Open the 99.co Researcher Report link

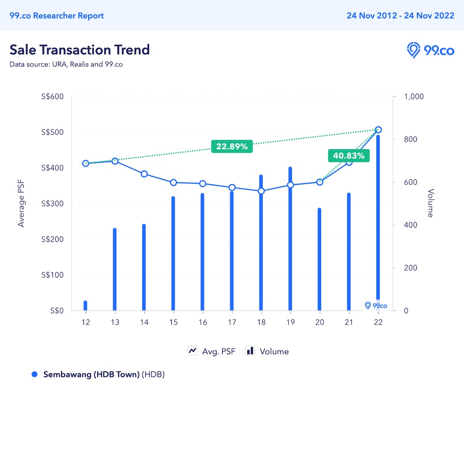click(x=56, y=15)
